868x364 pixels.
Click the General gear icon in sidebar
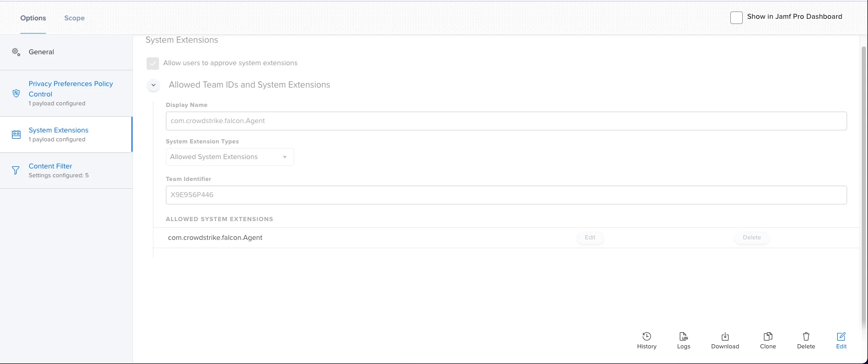(x=16, y=52)
